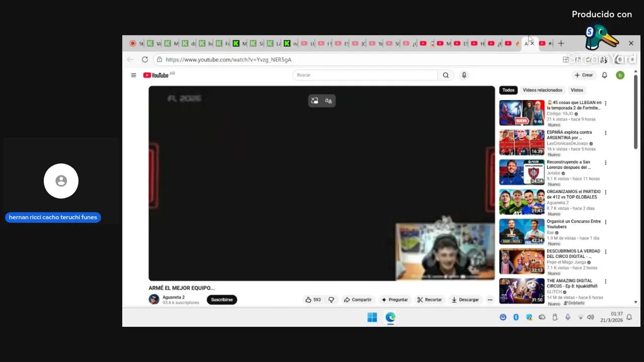Screen dimensions: 644x362
Task: Open options for ESPAÑA explota video
Action: 606,133
